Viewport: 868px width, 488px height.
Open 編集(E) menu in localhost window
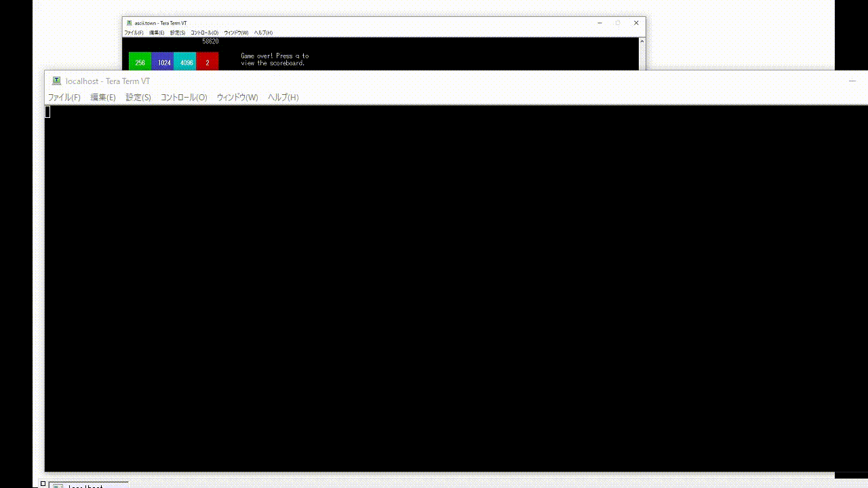(x=103, y=98)
